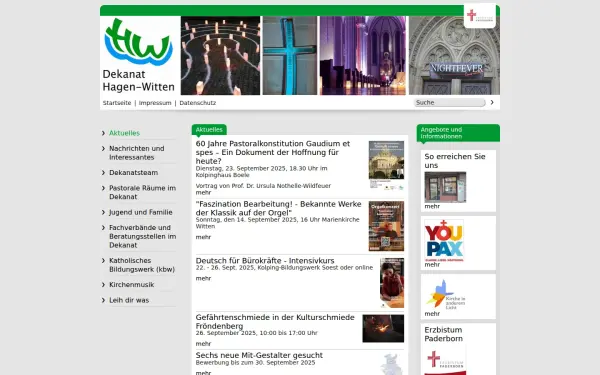Open the Datenschutz link
600x375 pixels.
click(x=198, y=103)
